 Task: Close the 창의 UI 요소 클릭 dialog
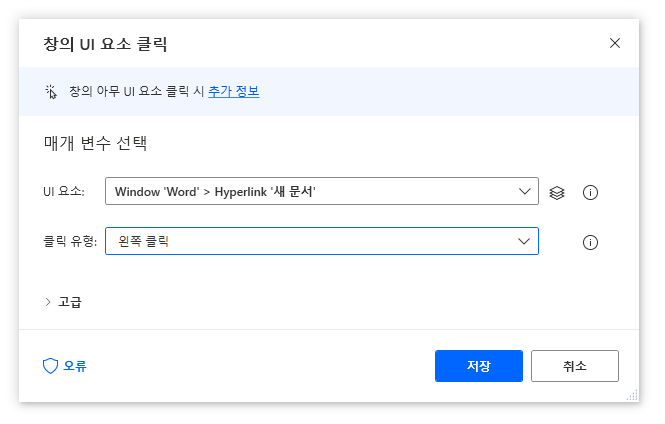coord(615,43)
